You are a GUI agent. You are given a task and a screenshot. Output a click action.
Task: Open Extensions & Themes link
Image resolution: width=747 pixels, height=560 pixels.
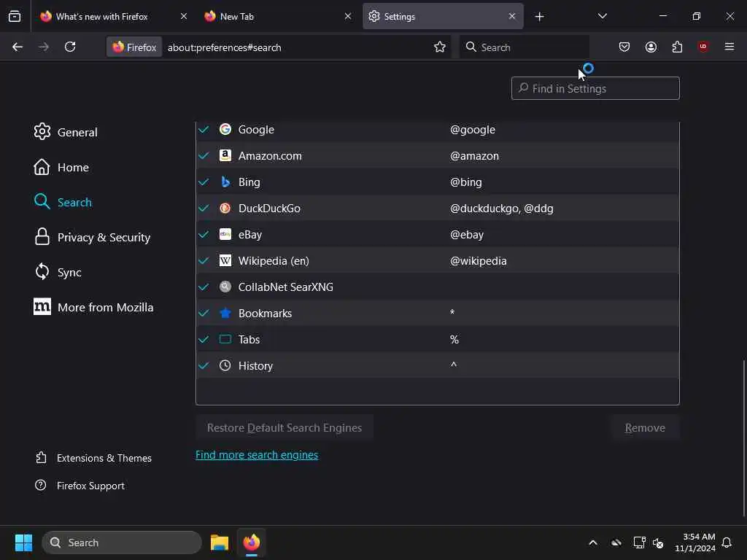pyautogui.click(x=93, y=458)
